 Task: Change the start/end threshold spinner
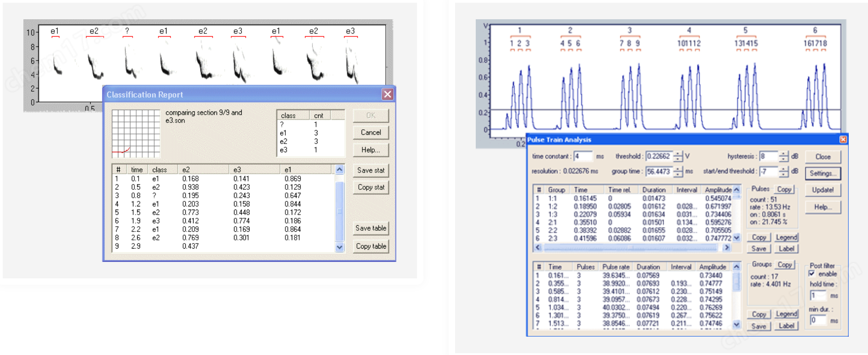(x=784, y=172)
